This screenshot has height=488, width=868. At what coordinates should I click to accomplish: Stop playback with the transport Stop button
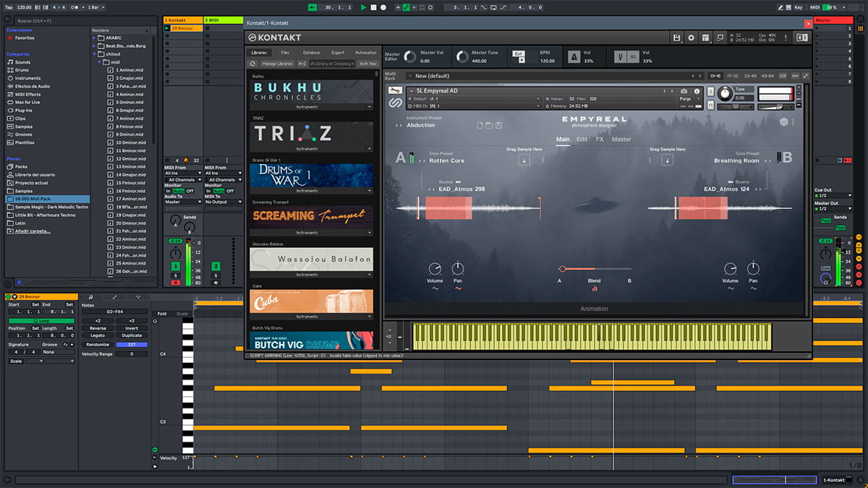373,7
